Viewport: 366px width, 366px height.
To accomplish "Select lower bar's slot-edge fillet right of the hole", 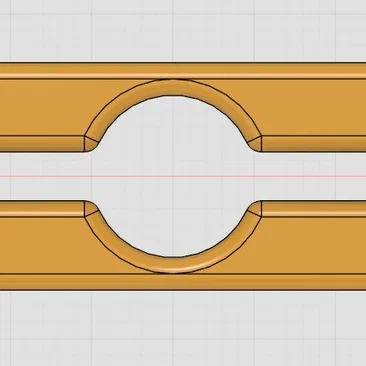I will click(x=314, y=209).
